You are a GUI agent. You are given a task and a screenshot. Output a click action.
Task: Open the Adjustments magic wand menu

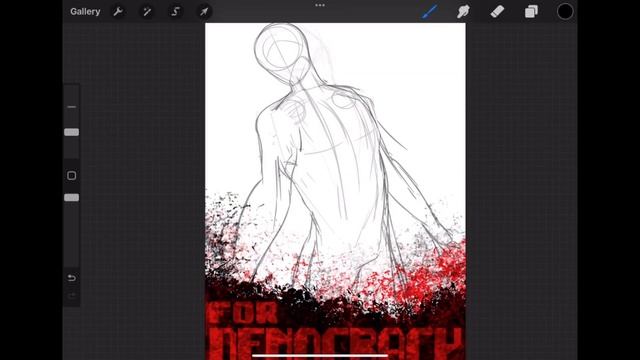tap(147, 11)
